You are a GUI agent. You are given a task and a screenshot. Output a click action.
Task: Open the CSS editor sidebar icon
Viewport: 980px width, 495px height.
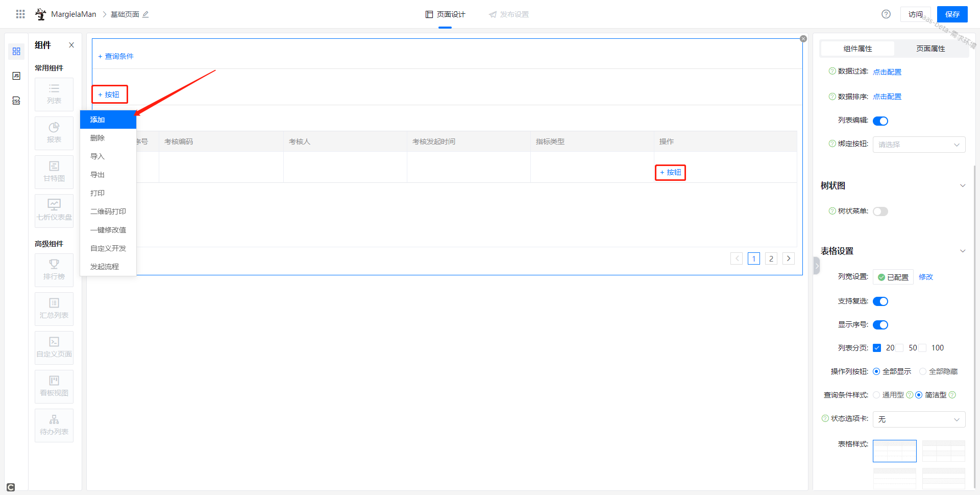(x=16, y=100)
